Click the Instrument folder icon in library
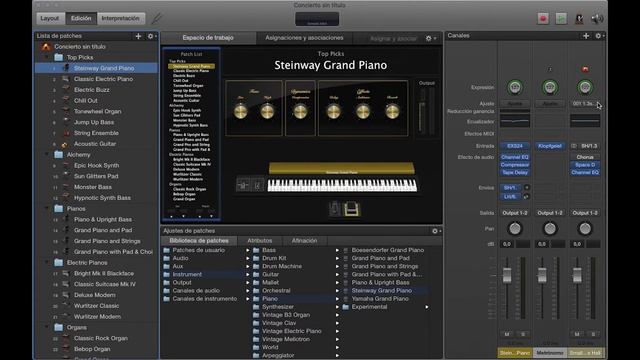 click(167, 274)
